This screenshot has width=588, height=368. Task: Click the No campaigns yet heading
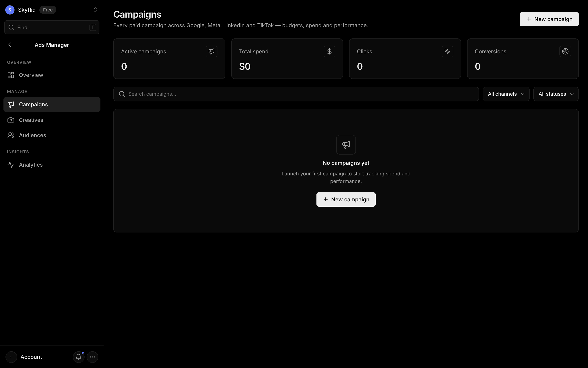click(346, 163)
